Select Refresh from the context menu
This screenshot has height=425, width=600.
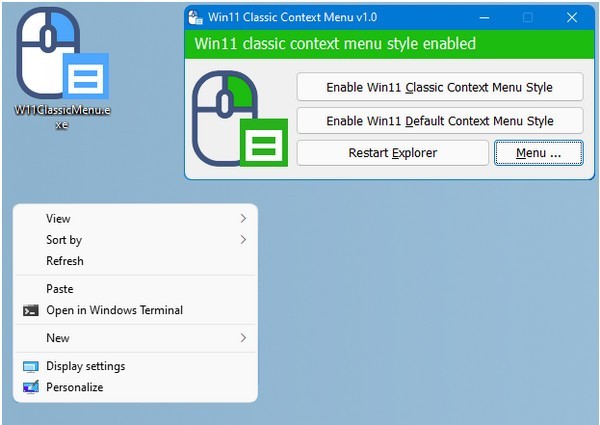point(65,261)
